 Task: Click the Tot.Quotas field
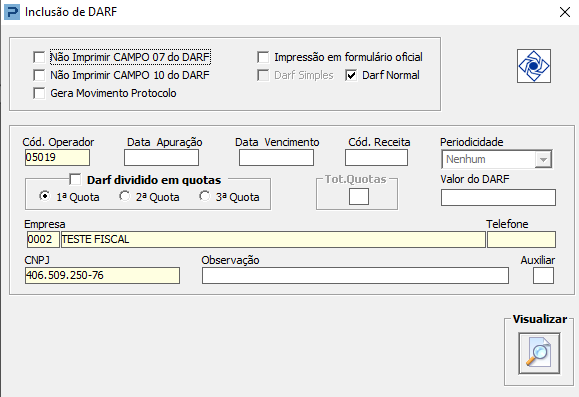coord(359,196)
